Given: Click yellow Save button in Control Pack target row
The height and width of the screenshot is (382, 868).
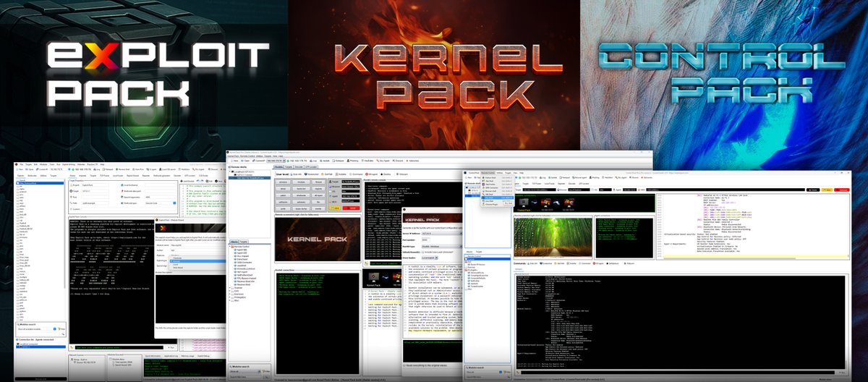Looking at the screenshot, I should click(x=827, y=190).
